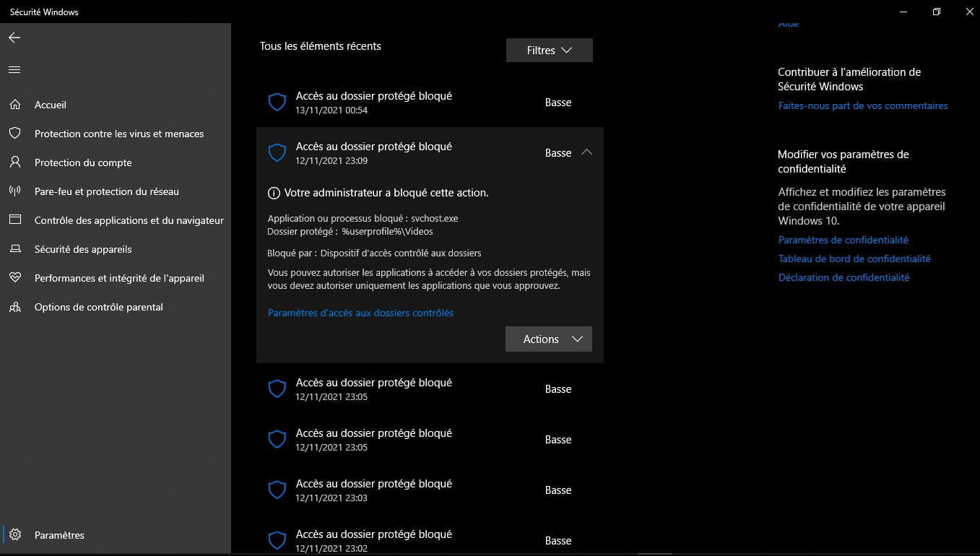The image size is (980, 556).
Task: Go back with the back arrow
Action: [14, 38]
